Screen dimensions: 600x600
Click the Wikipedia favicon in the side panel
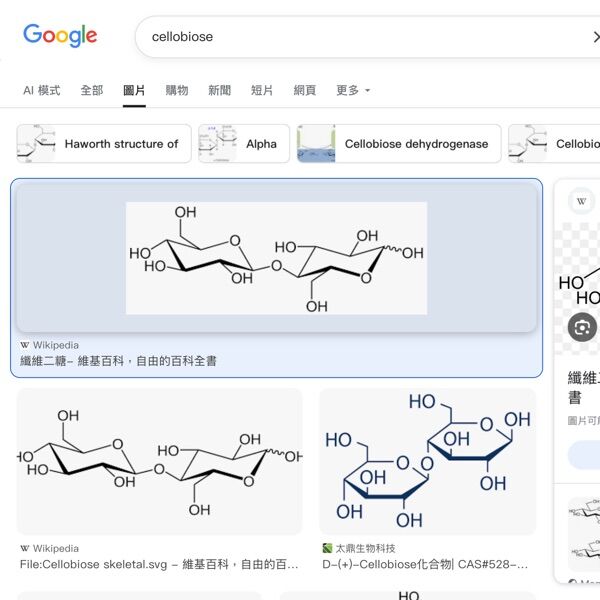click(x=582, y=201)
